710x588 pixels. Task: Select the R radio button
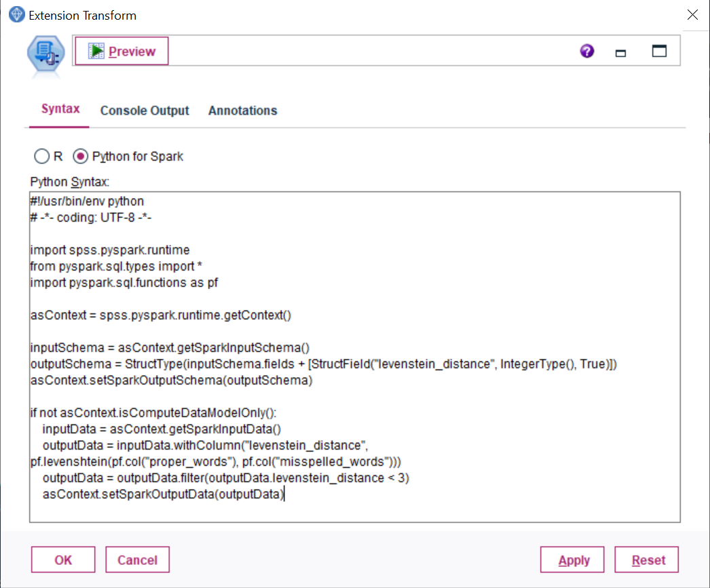click(x=41, y=157)
